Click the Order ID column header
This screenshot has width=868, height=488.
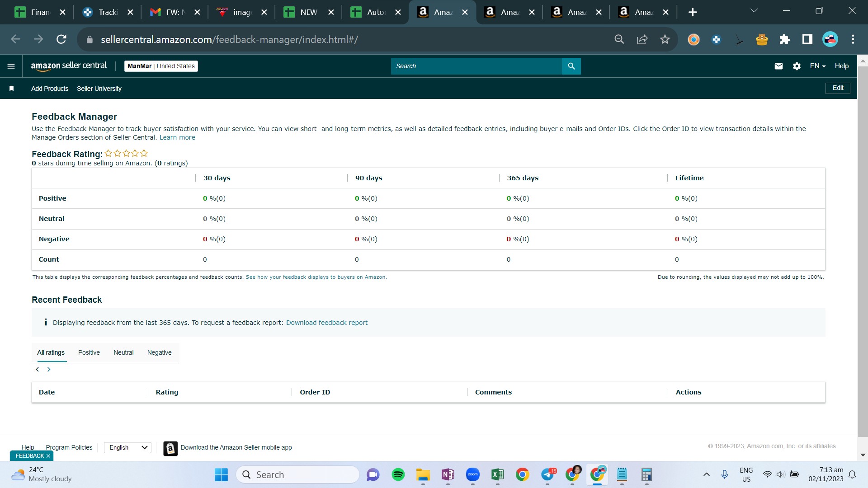point(315,392)
